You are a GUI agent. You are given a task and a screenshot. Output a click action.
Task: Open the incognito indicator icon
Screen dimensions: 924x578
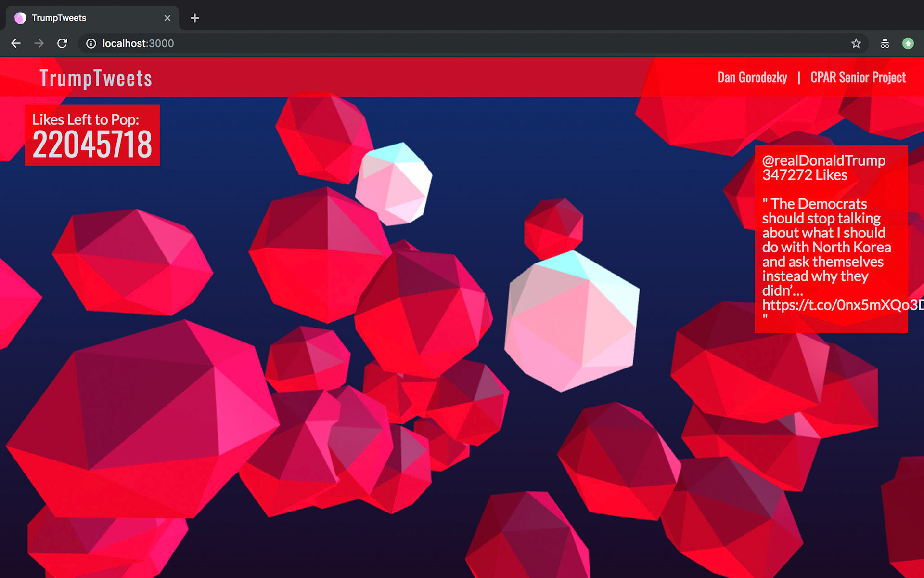(885, 43)
